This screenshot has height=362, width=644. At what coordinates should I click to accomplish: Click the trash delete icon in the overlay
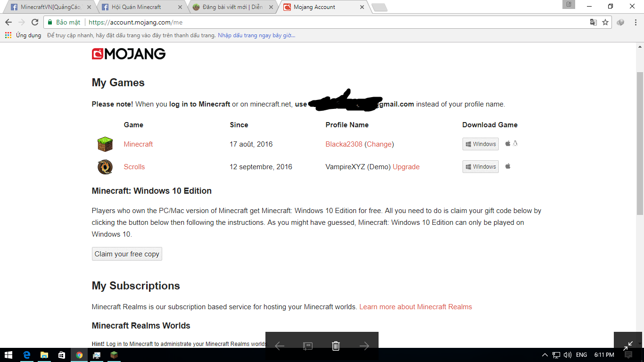point(336,346)
